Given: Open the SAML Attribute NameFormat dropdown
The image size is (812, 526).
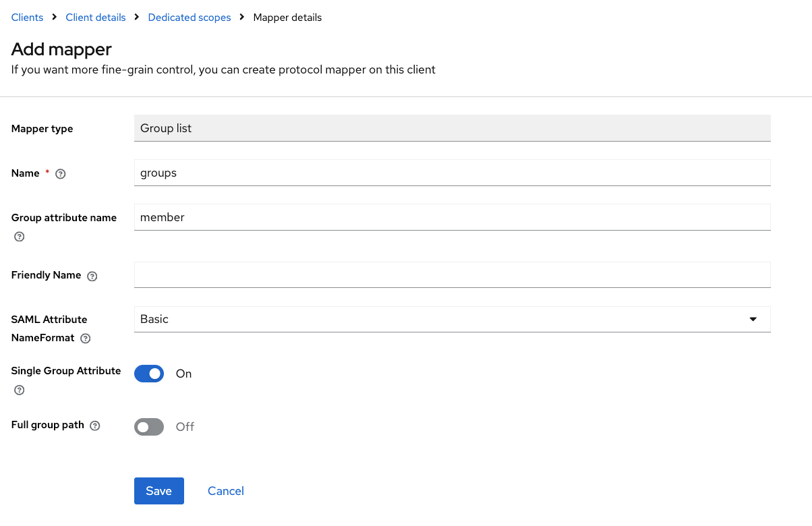Looking at the screenshot, I should 452,319.
